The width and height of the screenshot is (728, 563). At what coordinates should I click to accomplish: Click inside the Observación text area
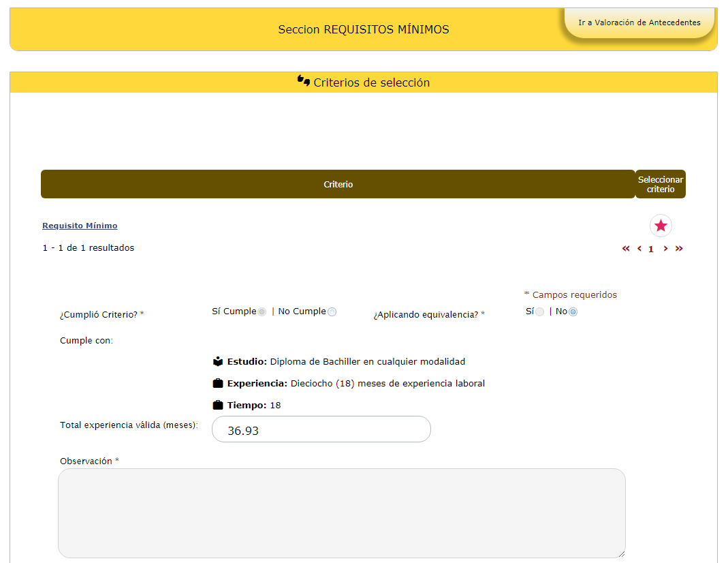[341, 513]
